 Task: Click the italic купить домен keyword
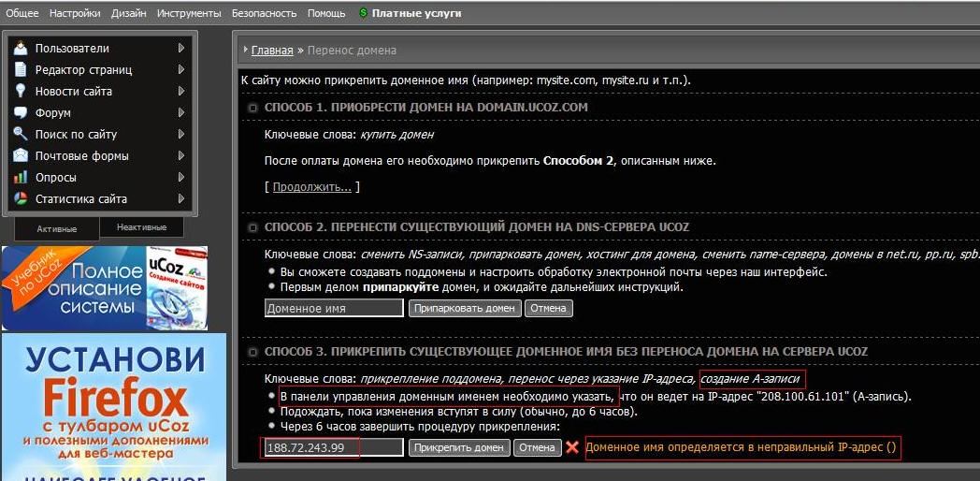tap(397, 135)
